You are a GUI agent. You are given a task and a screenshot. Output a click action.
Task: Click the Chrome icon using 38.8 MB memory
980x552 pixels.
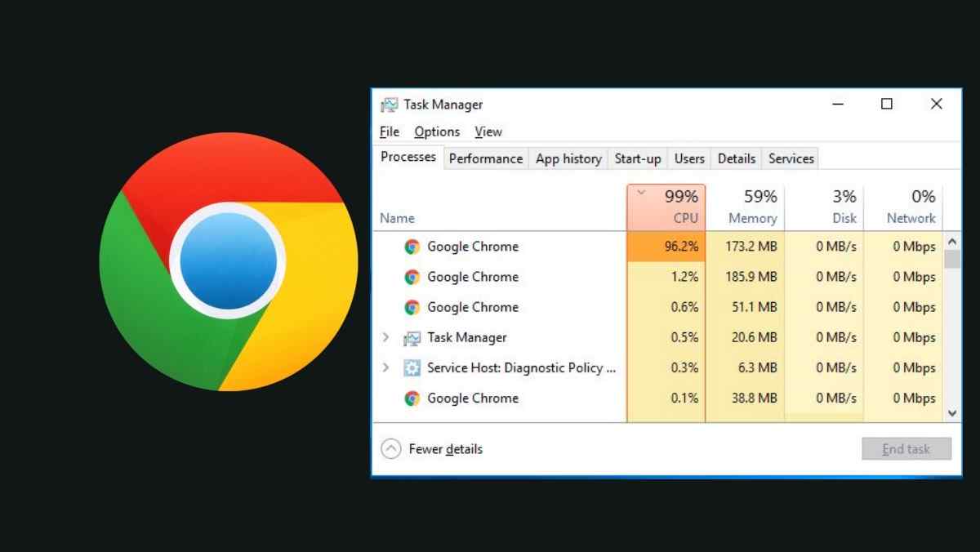coord(411,398)
